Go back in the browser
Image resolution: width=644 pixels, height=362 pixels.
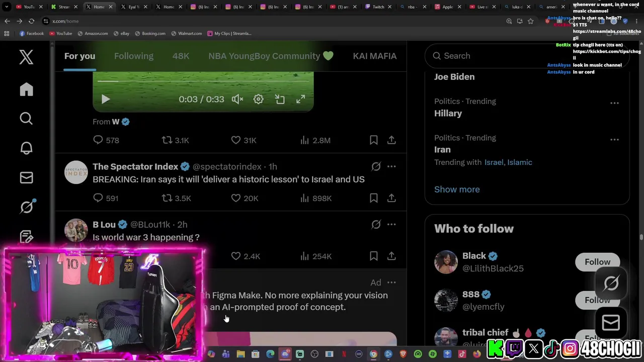[x=7, y=21]
